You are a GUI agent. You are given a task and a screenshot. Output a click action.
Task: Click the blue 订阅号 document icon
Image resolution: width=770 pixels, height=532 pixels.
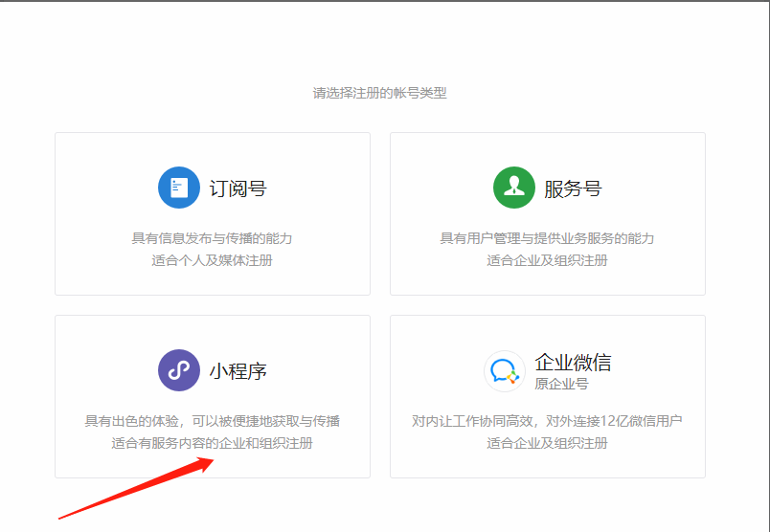click(x=179, y=188)
